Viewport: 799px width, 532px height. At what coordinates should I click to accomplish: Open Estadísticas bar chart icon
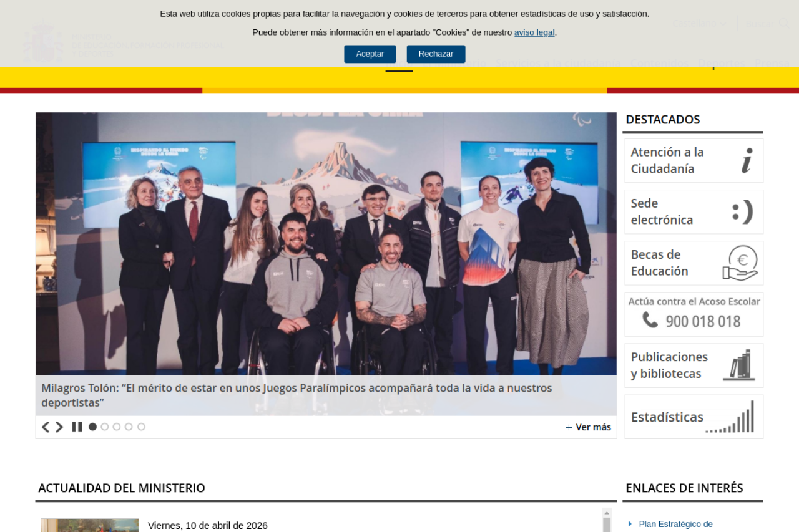click(x=730, y=417)
